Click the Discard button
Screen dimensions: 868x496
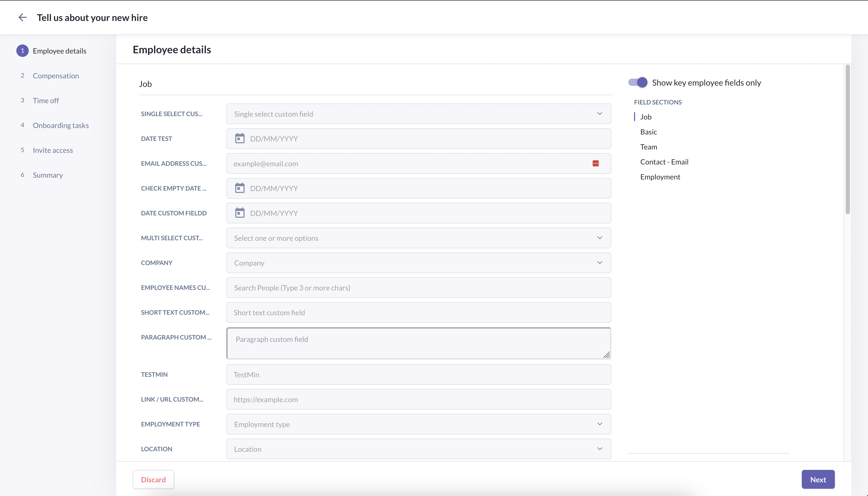click(153, 479)
